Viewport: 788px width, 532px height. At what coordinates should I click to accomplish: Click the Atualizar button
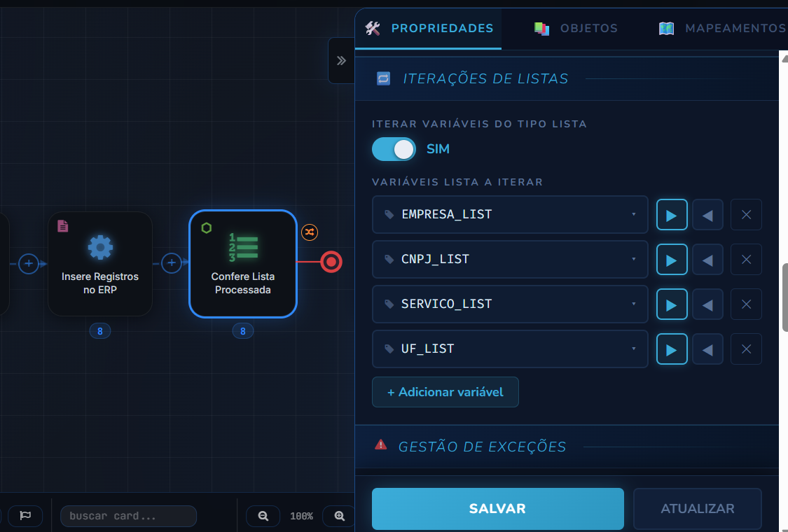click(698, 509)
